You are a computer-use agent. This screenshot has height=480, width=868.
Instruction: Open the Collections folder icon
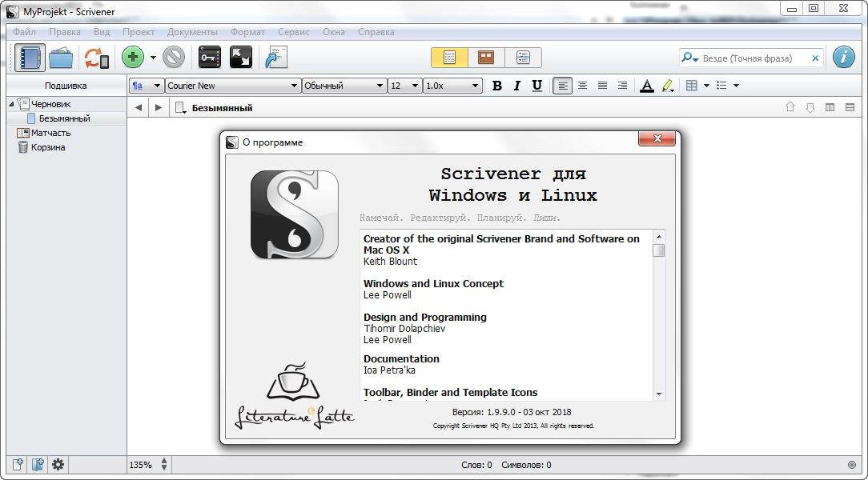pos(61,58)
